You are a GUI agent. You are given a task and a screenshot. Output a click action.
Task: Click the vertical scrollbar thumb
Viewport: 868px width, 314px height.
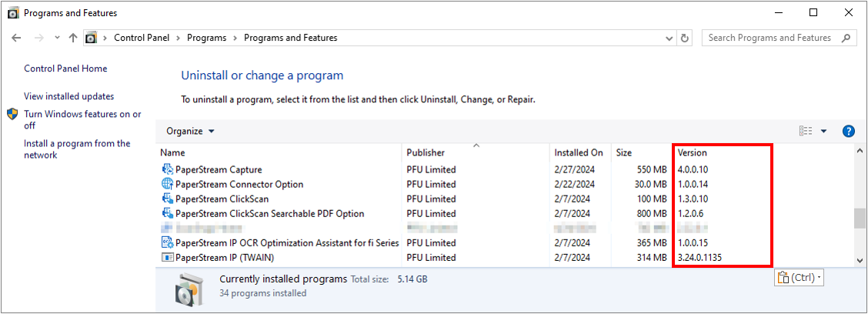(859, 219)
